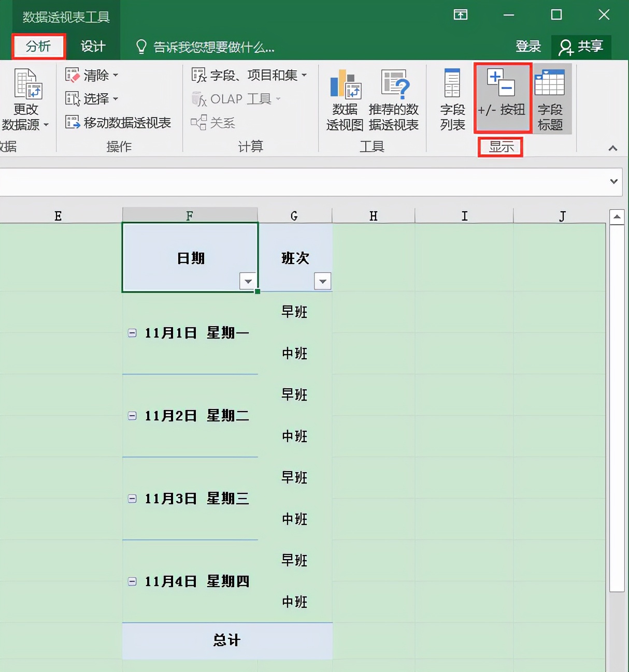Image resolution: width=629 pixels, height=672 pixels.
Task: Select the 班次 header cell
Action: click(295, 257)
